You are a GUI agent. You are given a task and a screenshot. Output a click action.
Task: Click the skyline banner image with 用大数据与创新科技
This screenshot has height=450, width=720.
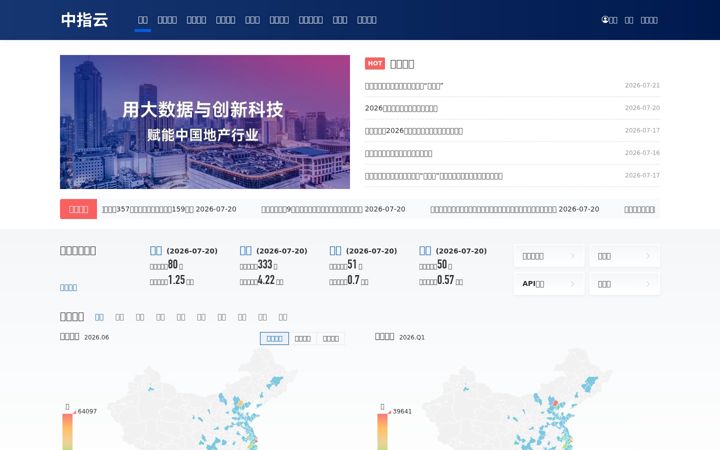[205, 122]
